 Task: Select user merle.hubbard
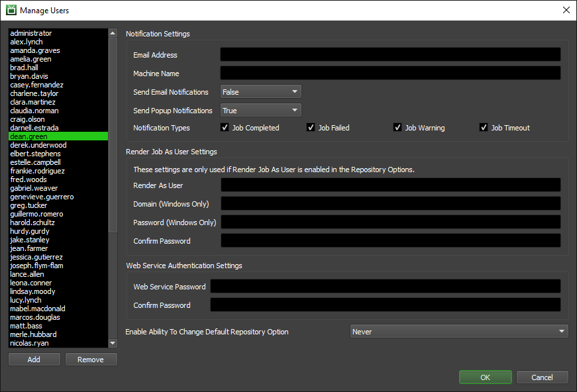pos(58,334)
